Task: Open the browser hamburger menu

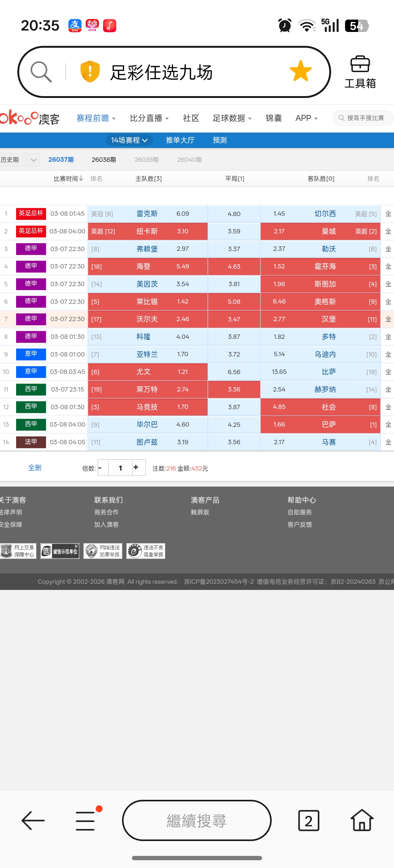Action: tap(85, 820)
